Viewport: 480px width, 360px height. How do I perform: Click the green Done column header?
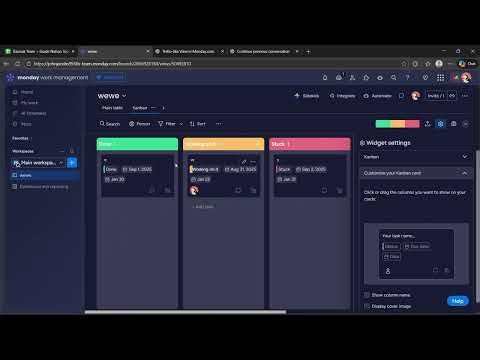tap(137, 144)
